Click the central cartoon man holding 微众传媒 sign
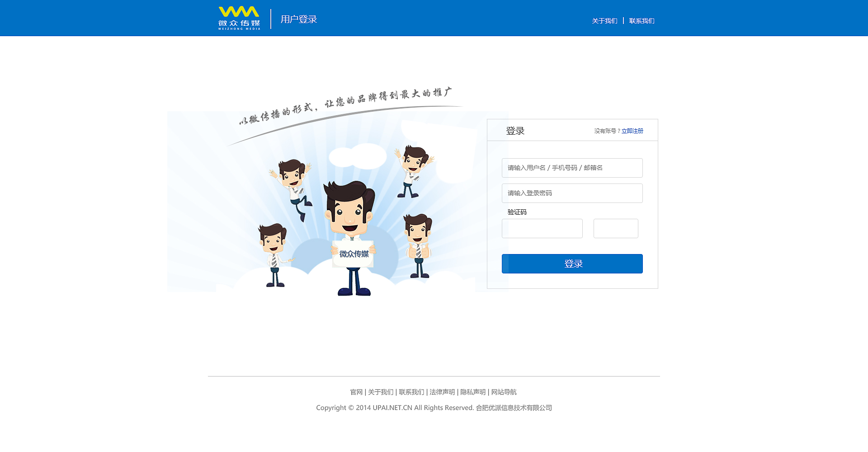Image resolution: width=868 pixels, height=452 pixels. (350, 238)
